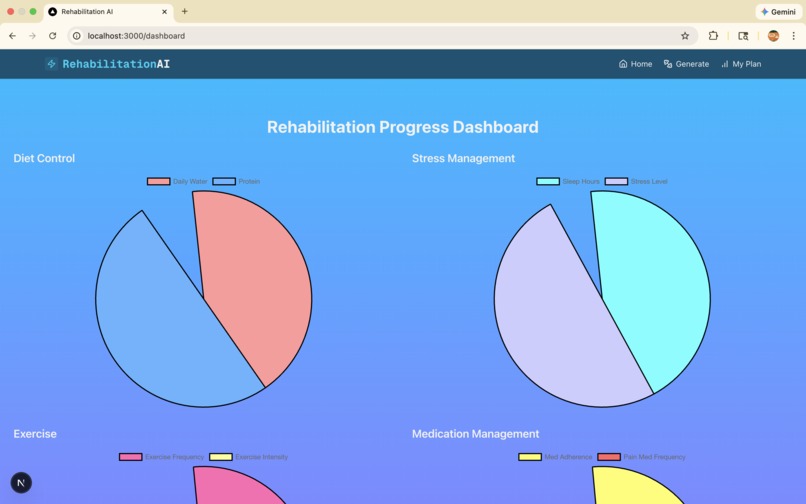
Task: Click the RehabilitationAI lightning bolt logo icon
Action: (51, 64)
